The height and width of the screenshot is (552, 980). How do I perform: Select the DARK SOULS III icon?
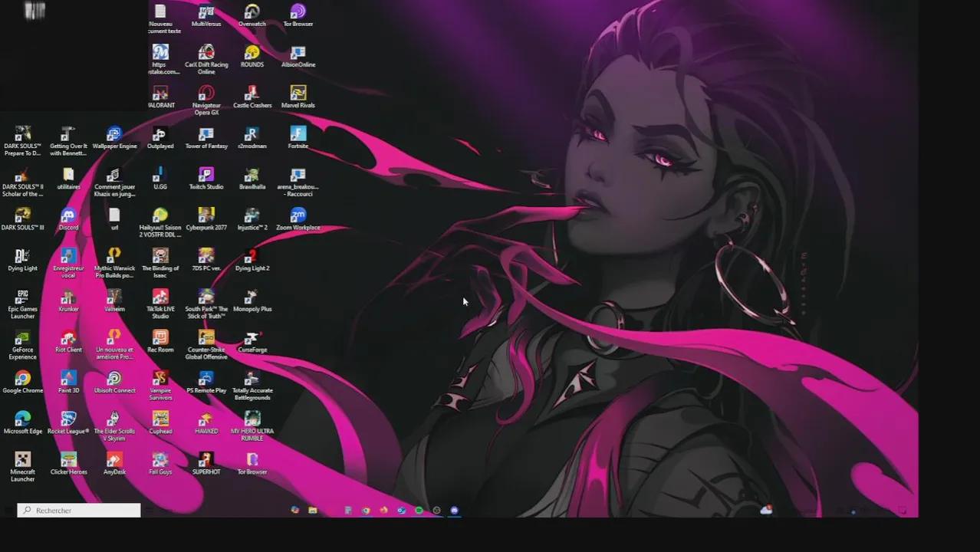pyautogui.click(x=23, y=219)
